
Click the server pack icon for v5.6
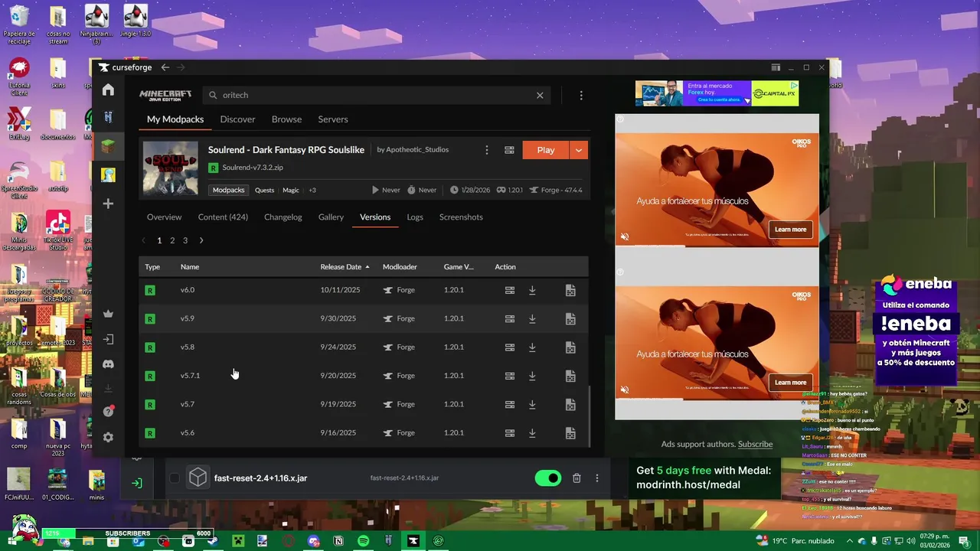pos(509,433)
